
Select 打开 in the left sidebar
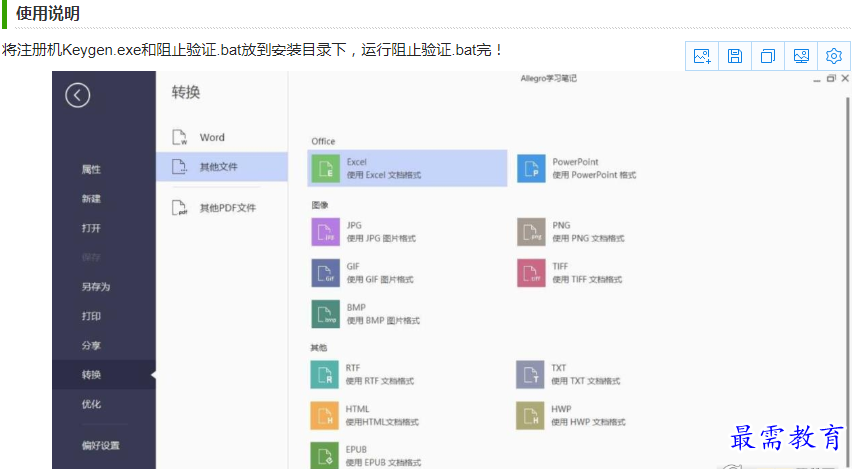[91, 228]
